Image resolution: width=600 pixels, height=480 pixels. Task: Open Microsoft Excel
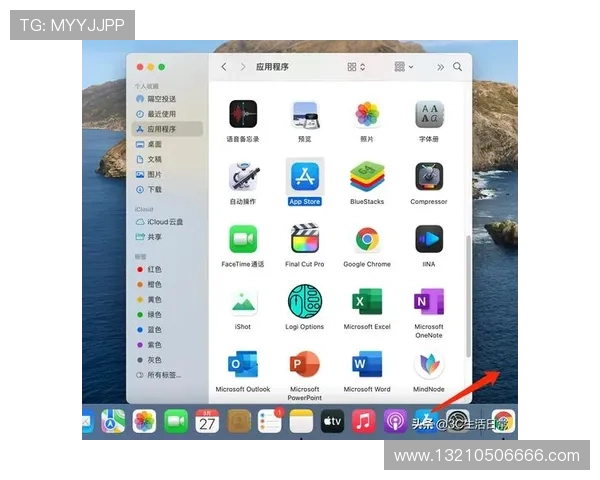pos(367,302)
